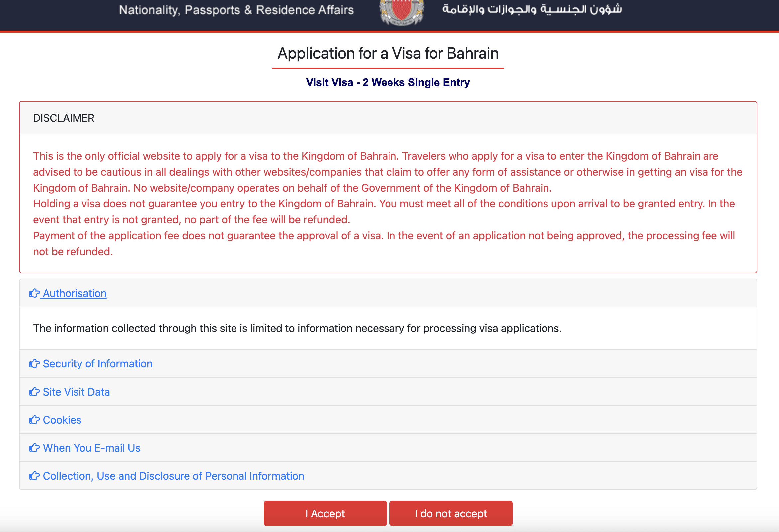Click the I do not accept button
This screenshot has width=779, height=532.
tap(451, 513)
